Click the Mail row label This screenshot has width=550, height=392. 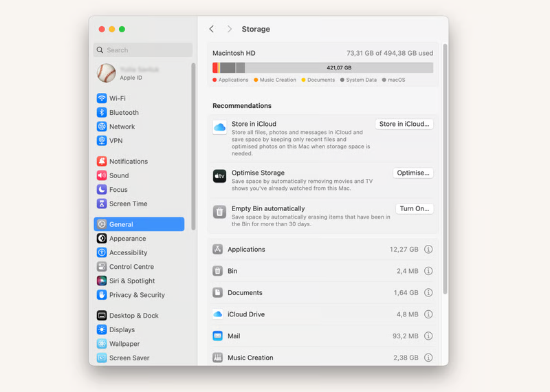(x=234, y=336)
